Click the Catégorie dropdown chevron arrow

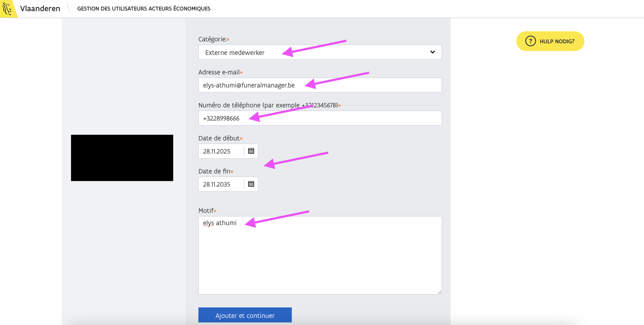click(x=432, y=52)
